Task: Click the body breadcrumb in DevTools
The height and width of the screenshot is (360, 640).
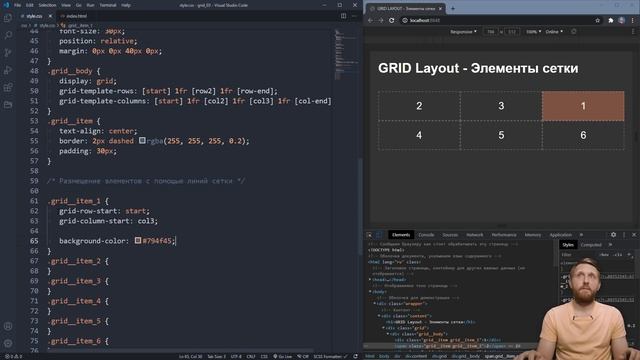Action: (x=384, y=356)
